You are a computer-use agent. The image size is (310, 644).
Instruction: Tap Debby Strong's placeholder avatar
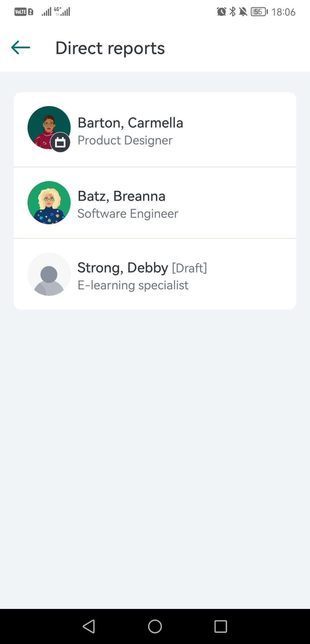point(49,274)
